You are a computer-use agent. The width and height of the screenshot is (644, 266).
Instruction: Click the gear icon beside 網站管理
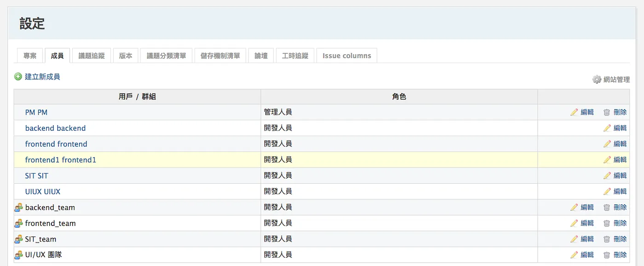tap(597, 79)
